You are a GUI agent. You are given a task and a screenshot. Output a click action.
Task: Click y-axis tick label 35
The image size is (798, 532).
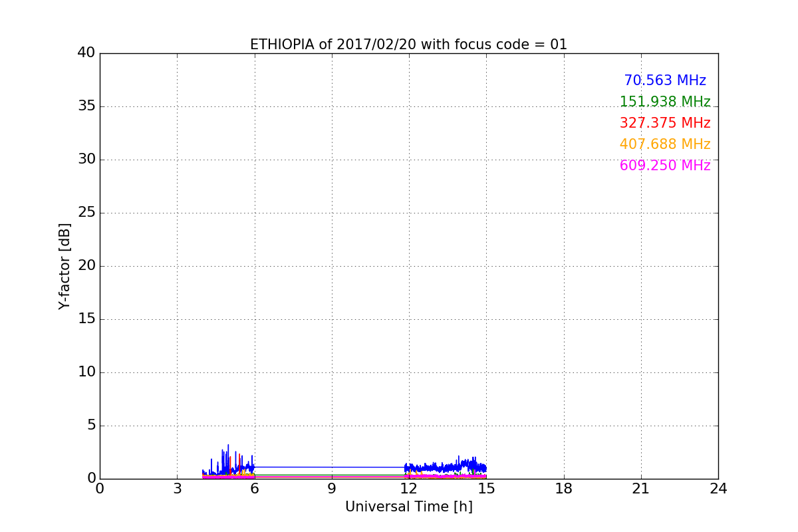pos(86,106)
